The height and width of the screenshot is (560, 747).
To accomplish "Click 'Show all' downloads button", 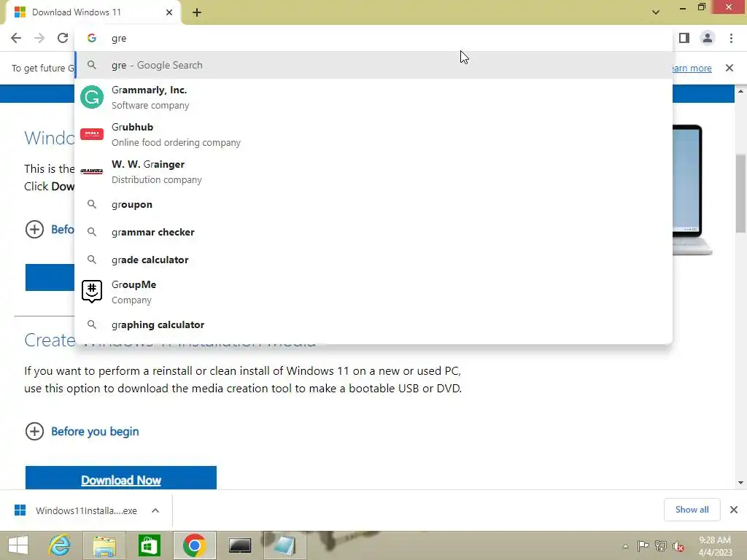I will pos(692,510).
